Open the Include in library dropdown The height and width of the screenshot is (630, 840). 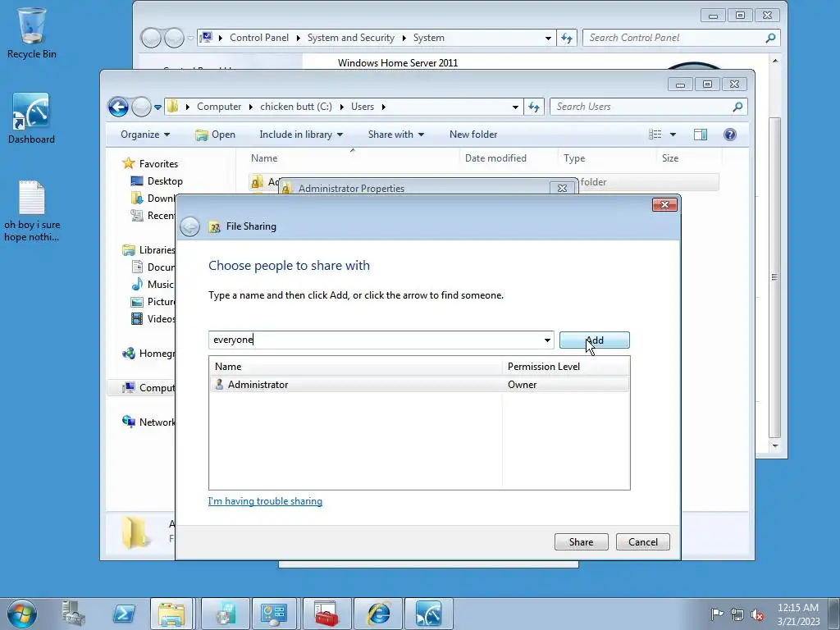[301, 135]
